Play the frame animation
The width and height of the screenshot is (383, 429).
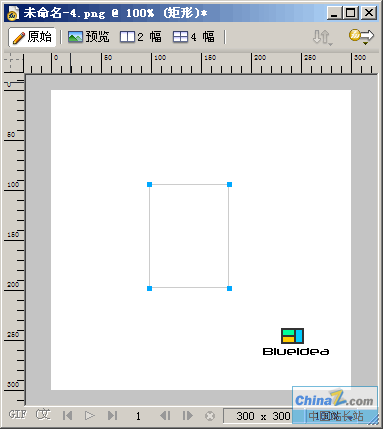pos(90,415)
